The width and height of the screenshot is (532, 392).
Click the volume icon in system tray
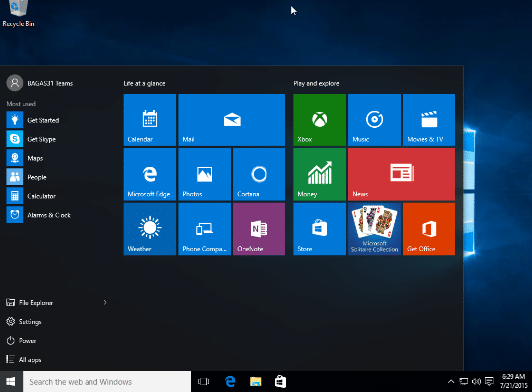[476, 381]
